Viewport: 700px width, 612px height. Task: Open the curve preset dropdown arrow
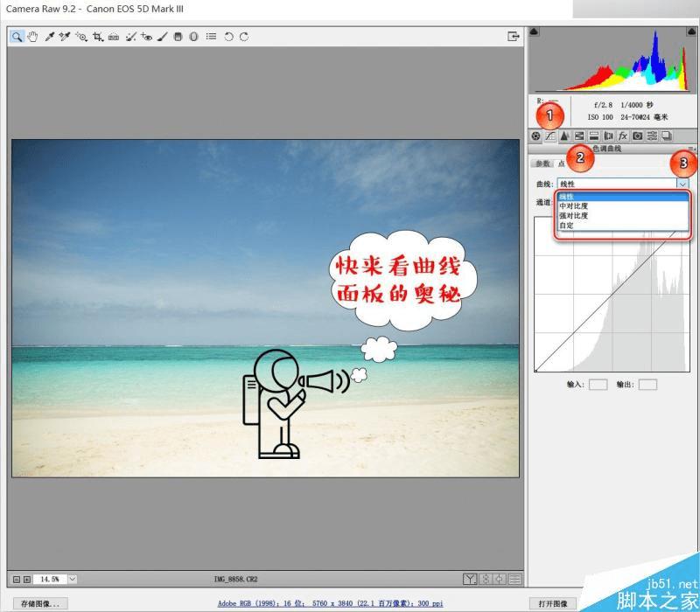point(682,184)
